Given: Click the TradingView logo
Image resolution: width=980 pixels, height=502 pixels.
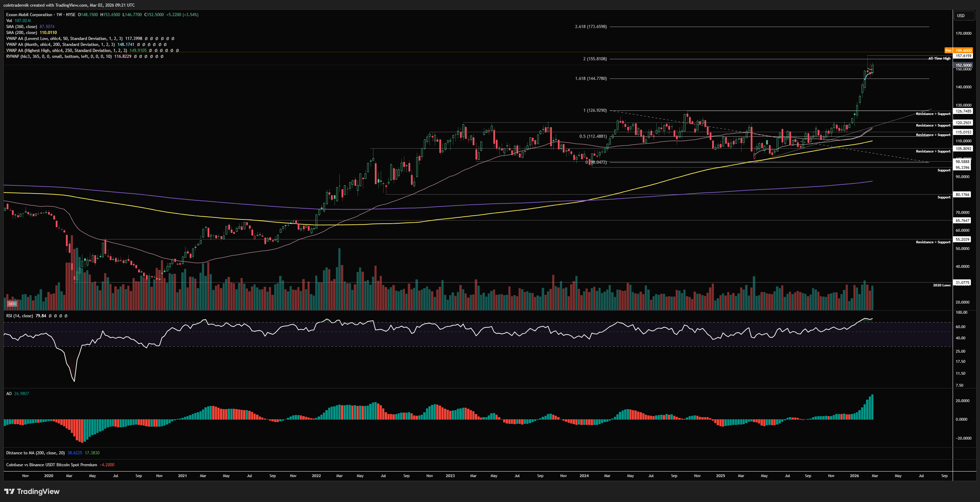Looking at the screenshot, I should pos(32,491).
